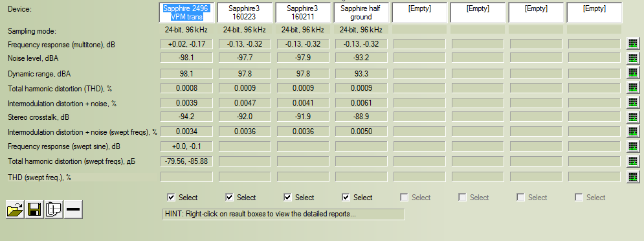Click the Sampling mode label
The width and height of the screenshot is (644, 241).
pyautogui.click(x=32, y=31)
